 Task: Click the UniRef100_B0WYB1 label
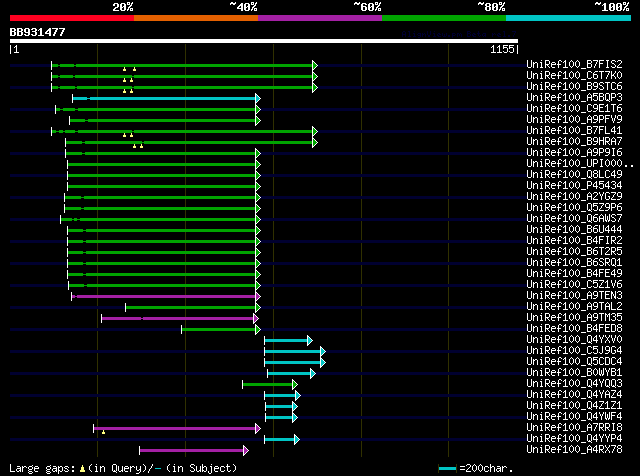coord(574,373)
